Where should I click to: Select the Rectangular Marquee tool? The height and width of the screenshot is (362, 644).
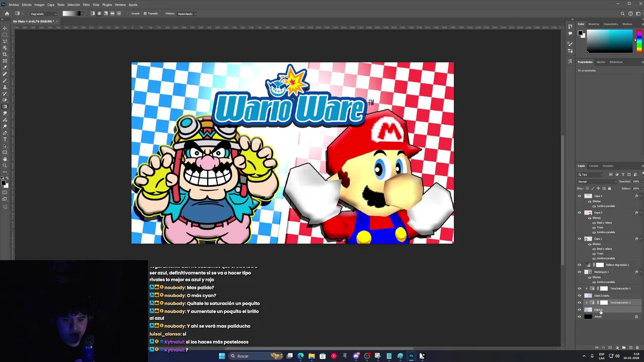click(5, 35)
